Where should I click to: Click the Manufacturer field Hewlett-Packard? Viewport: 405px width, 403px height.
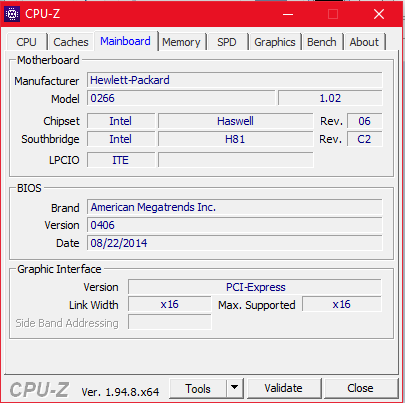(x=235, y=80)
